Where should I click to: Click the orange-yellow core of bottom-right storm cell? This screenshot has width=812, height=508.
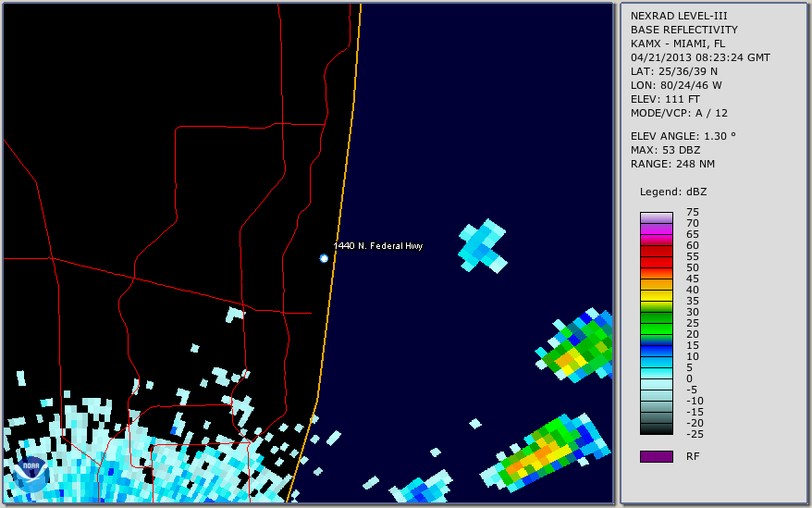(x=538, y=455)
